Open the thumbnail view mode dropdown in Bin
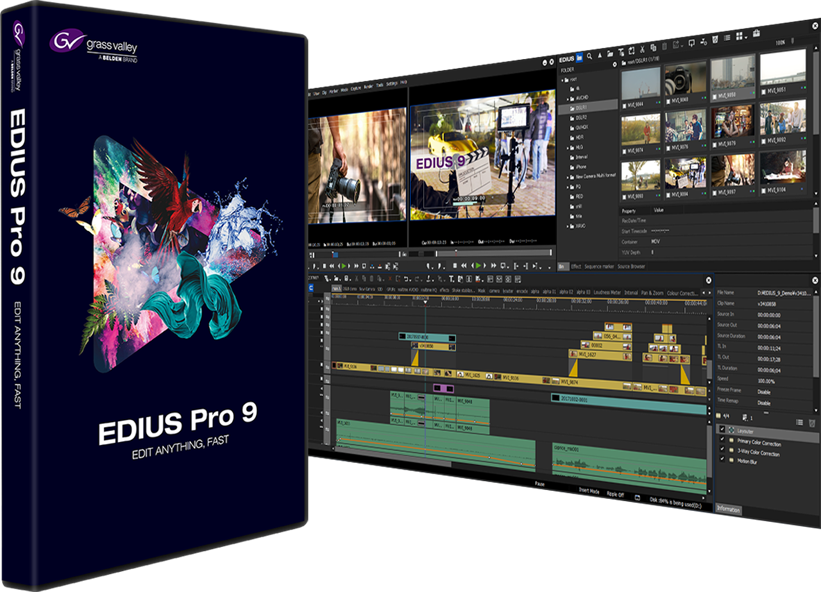 pyautogui.click(x=746, y=38)
